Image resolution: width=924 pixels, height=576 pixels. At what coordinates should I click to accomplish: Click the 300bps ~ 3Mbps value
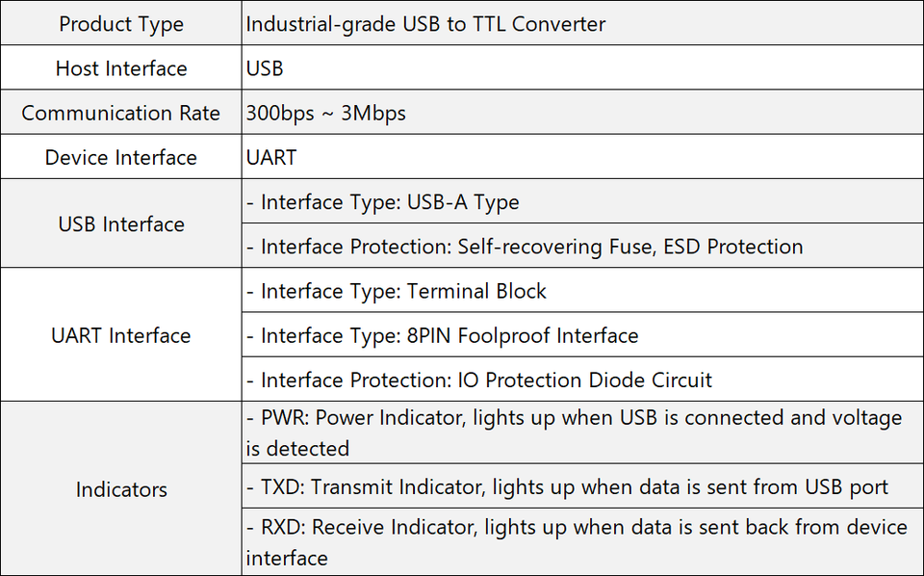click(325, 113)
